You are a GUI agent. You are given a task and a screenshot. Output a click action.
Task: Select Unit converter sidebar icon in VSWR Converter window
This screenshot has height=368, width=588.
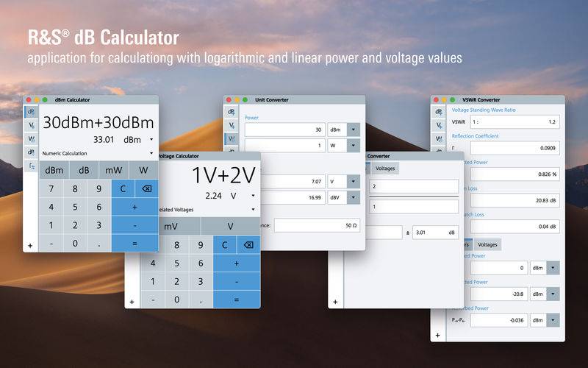coord(438,139)
